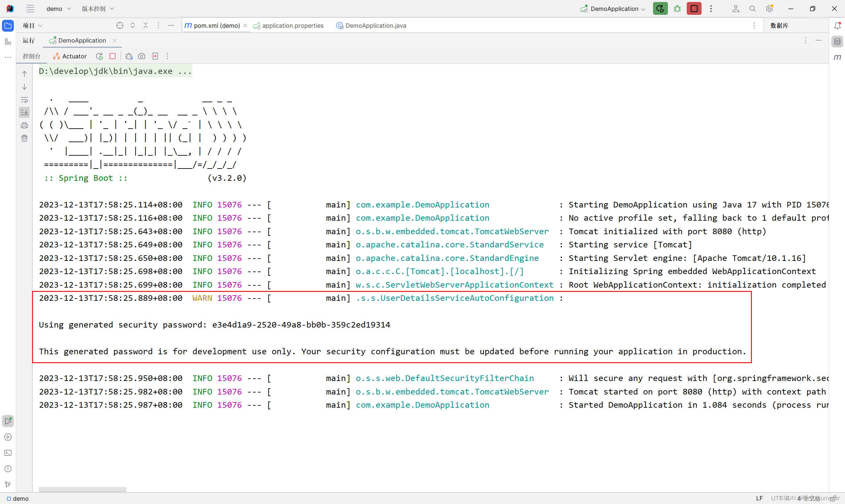
Task: Open the 版本控制 version control dropdown
Action: [x=97, y=9]
